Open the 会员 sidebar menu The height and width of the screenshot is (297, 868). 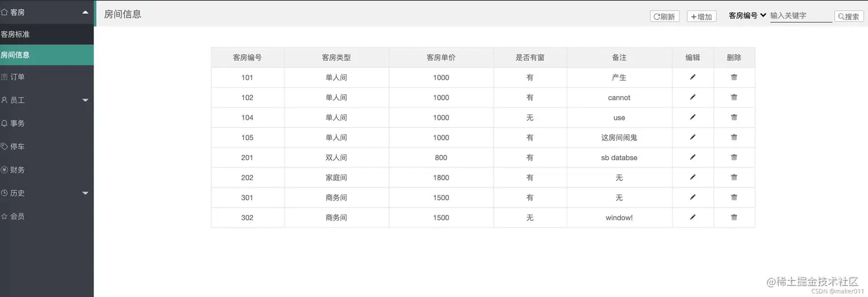coord(46,216)
